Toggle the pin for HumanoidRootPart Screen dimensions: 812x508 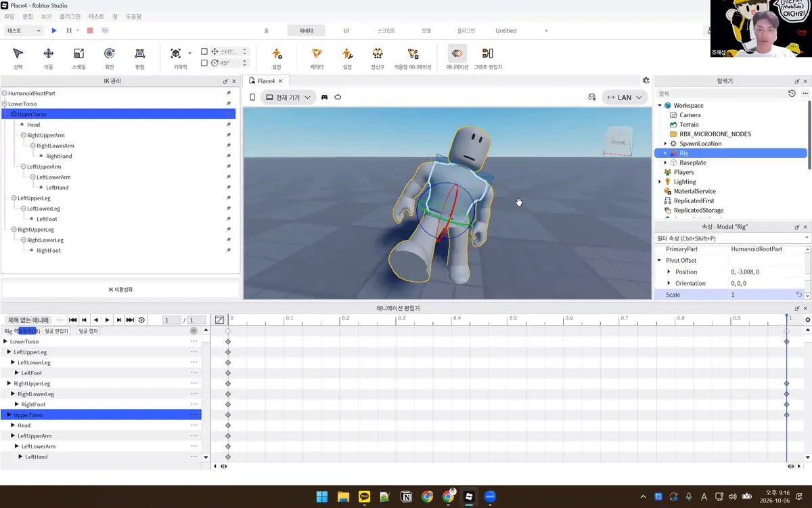(x=229, y=93)
